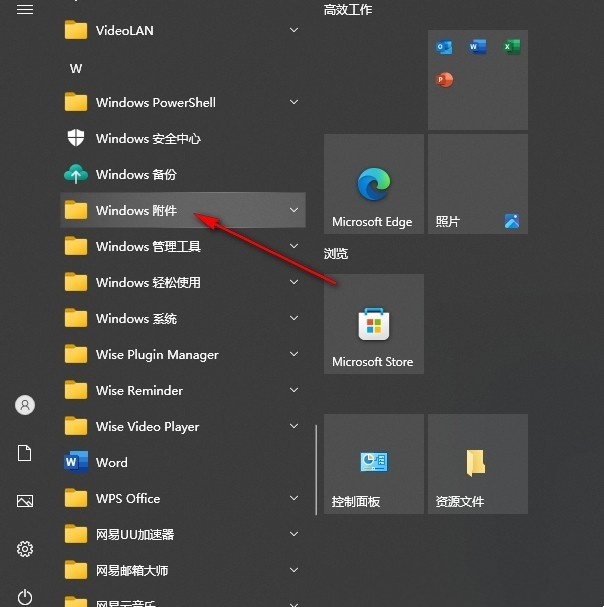Open the Pictures icon in the sidebar
Viewport: 604px width, 607px height.
pos(25,501)
